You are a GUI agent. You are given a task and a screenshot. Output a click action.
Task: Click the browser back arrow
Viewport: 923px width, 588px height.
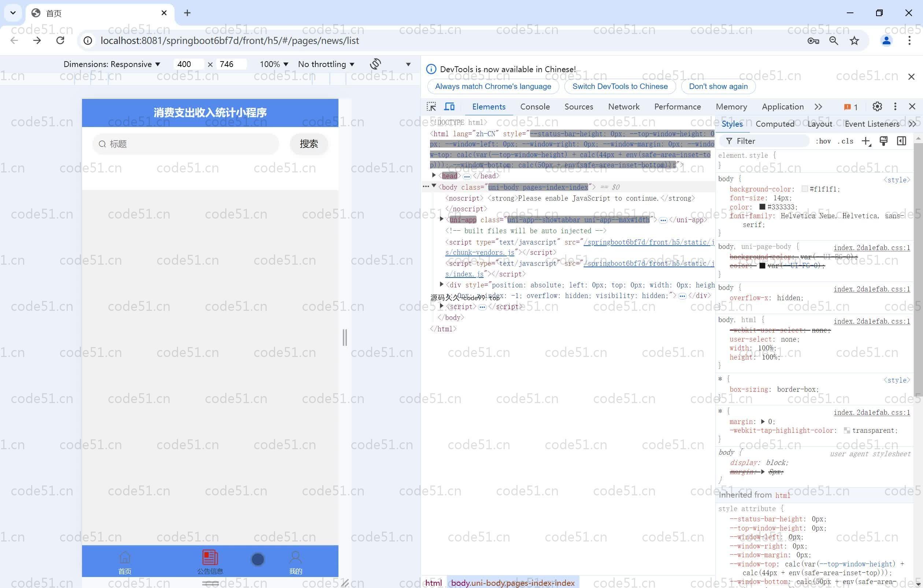(14, 41)
